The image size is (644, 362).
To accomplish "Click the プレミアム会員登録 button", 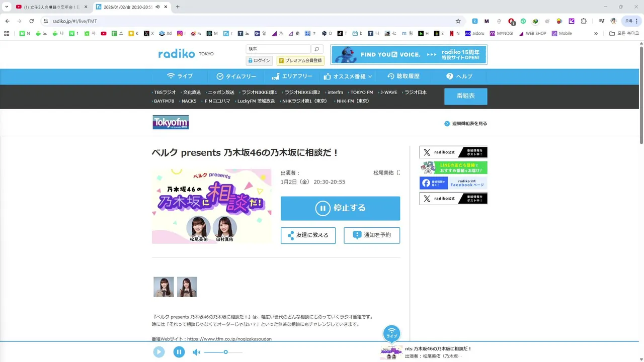I will pos(300,60).
